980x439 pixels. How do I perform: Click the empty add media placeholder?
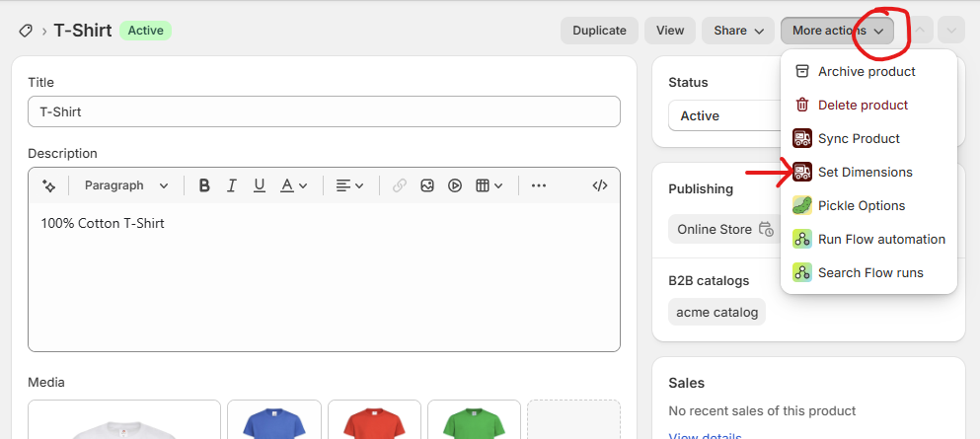[573, 419]
